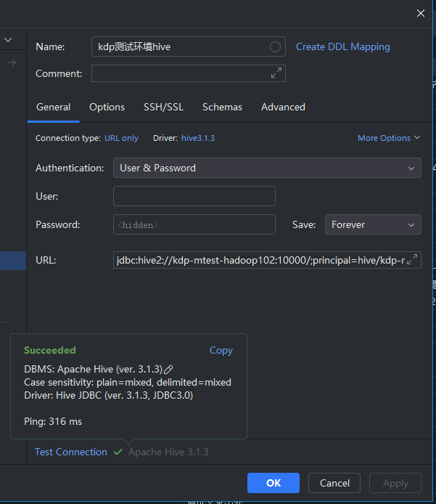436x504 pixels.
Task: Change Connection type URL only
Action: click(x=121, y=138)
